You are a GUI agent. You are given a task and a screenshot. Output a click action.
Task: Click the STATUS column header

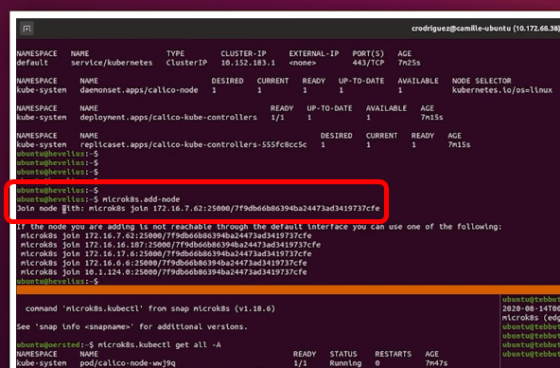tap(343, 354)
